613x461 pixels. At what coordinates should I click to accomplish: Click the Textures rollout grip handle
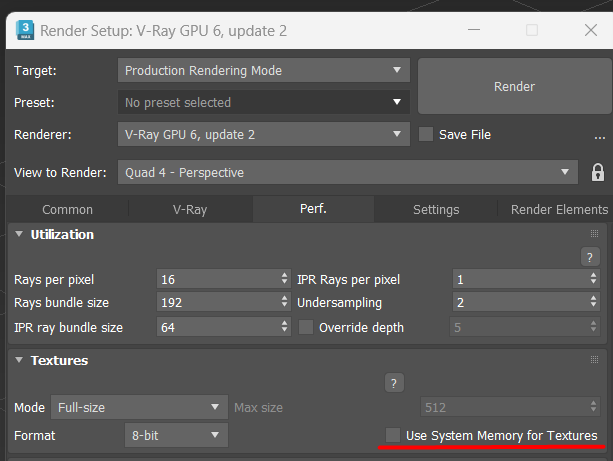click(x=594, y=360)
